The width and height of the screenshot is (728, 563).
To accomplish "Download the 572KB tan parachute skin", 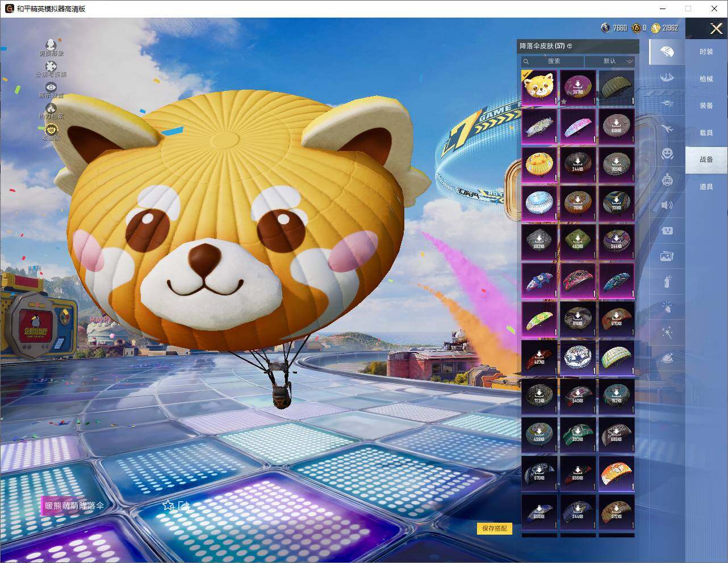I will click(x=617, y=512).
